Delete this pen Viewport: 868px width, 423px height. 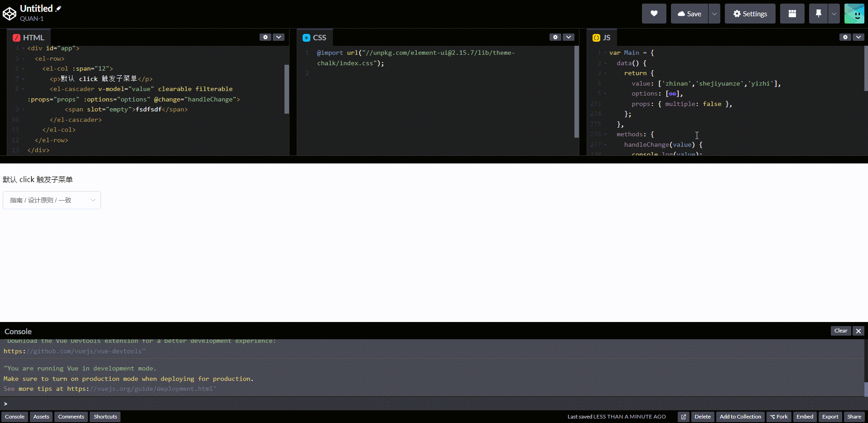pyautogui.click(x=703, y=417)
